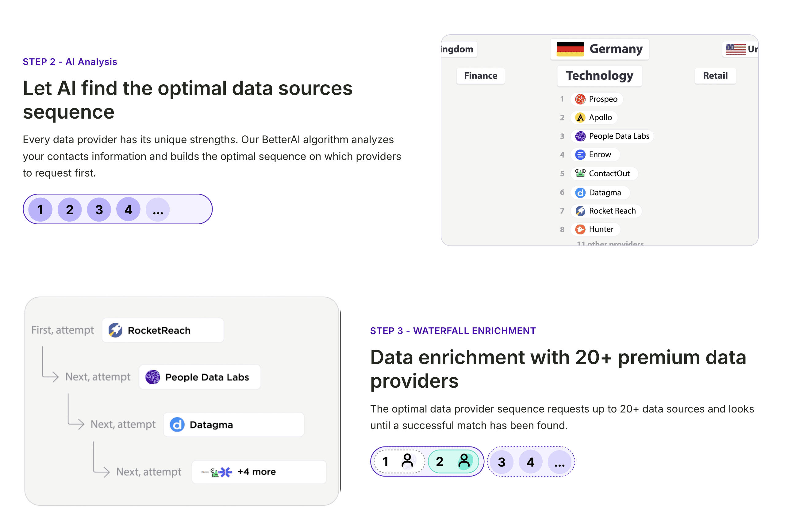Viewport: 803px width, 532px height.
Task: Select the Germany country option
Action: pyautogui.click(x=600, y=49)
